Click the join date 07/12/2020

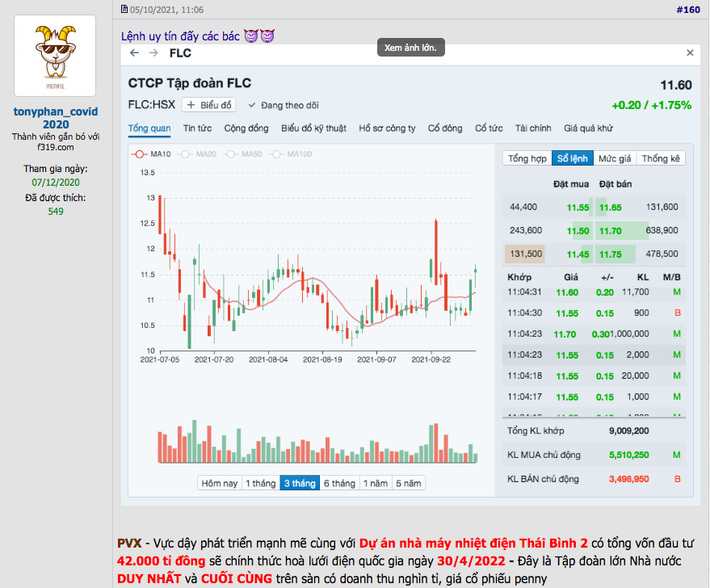tap(56, 183)
